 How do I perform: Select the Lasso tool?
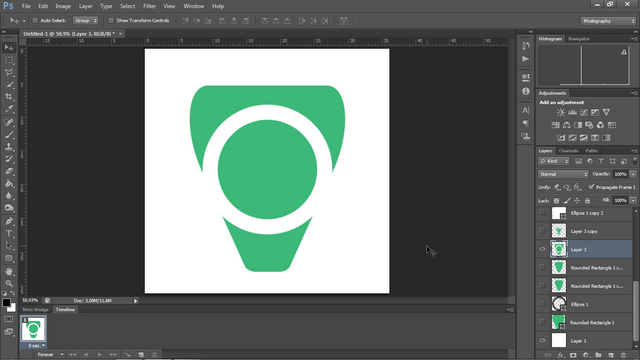point(9,72)
